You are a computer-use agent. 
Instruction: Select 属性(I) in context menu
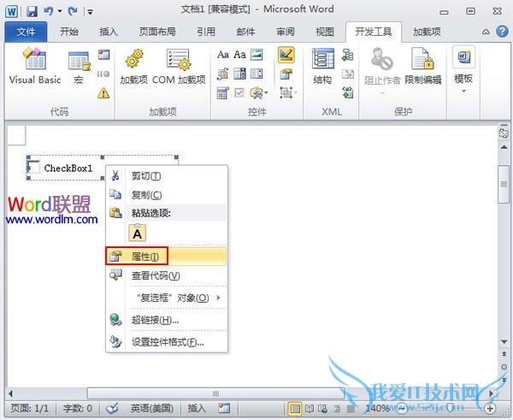point(166,257)
